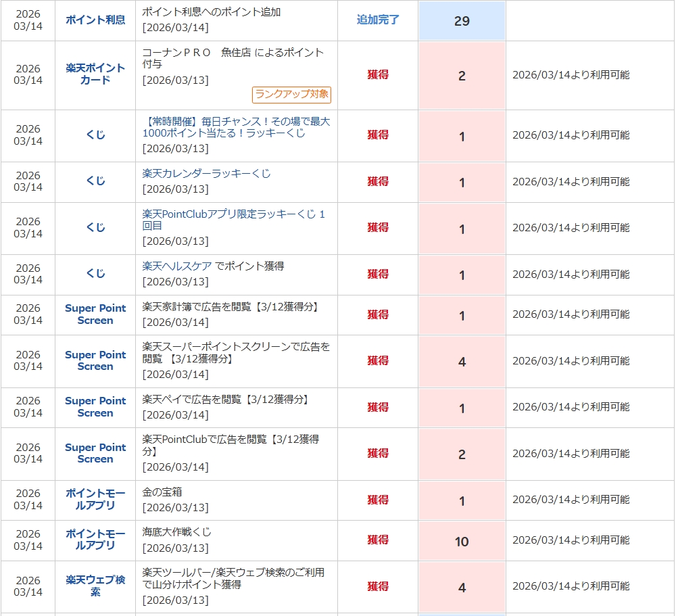
Task: Click the 楽天ウェブ検索 service label
Action: (x=95, y=586)
